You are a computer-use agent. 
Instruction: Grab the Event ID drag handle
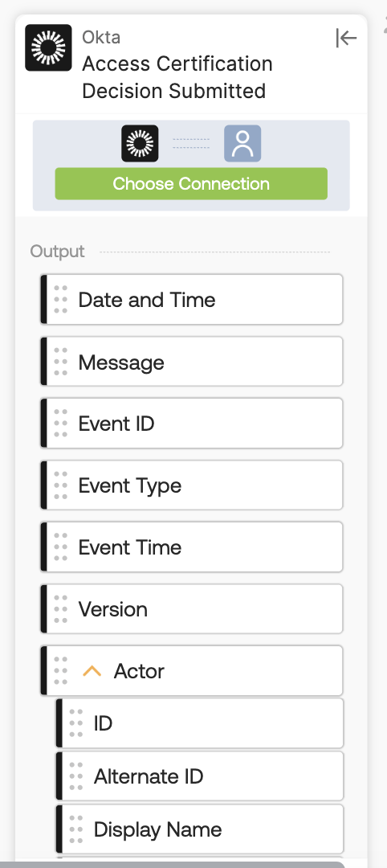pos(61,424)
